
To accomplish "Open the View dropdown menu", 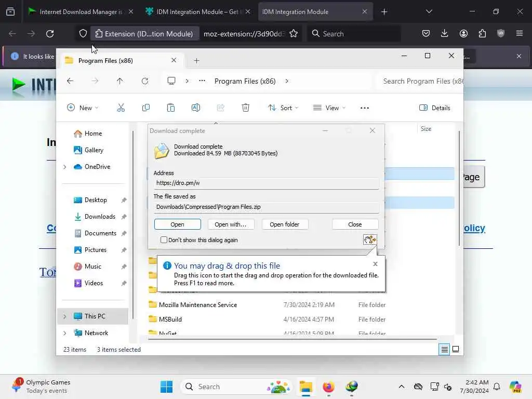I will [329, 108].
